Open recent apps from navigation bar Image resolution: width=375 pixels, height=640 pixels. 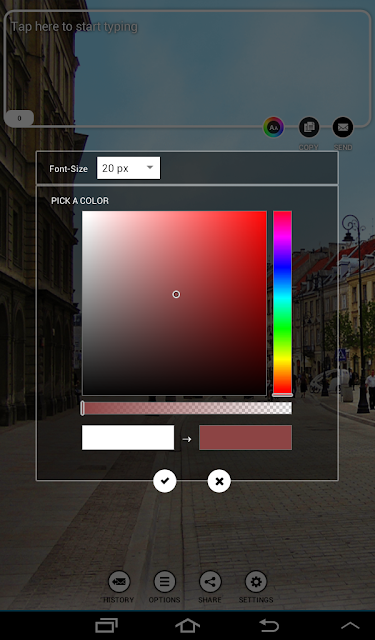click(x=107, y=625)
